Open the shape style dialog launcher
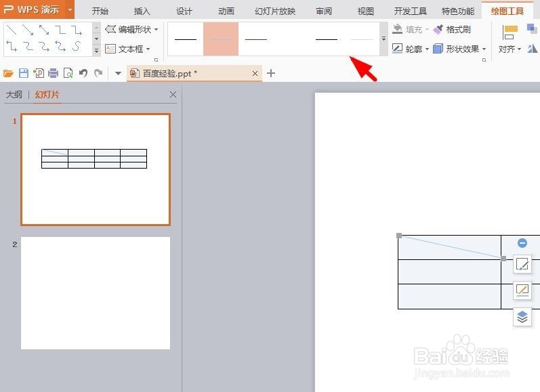Image resolution: width=540 pixels, height=392 pixels. coord(484,60)
